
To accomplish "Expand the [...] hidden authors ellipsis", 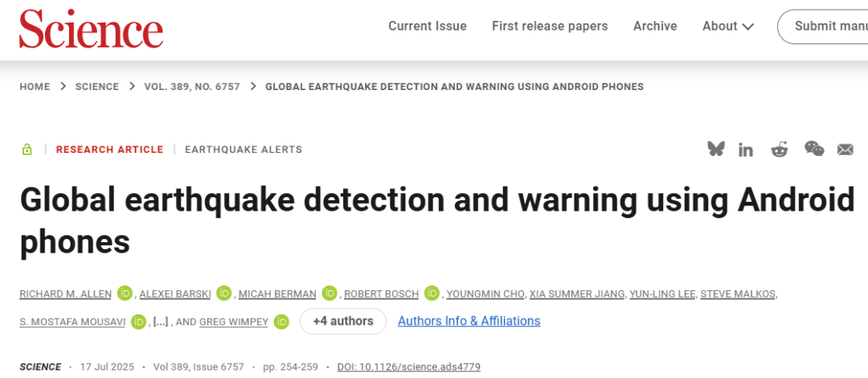I will point(160,322).
